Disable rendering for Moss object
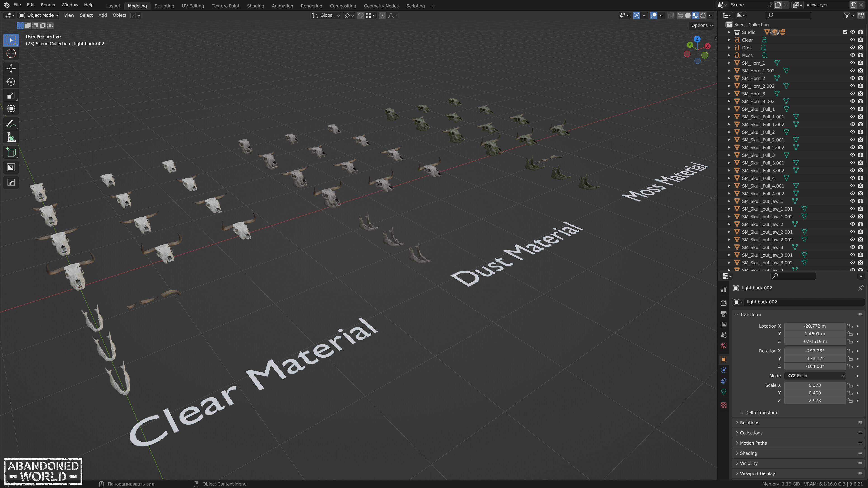The image size is (868, 488). click(860, 55)
